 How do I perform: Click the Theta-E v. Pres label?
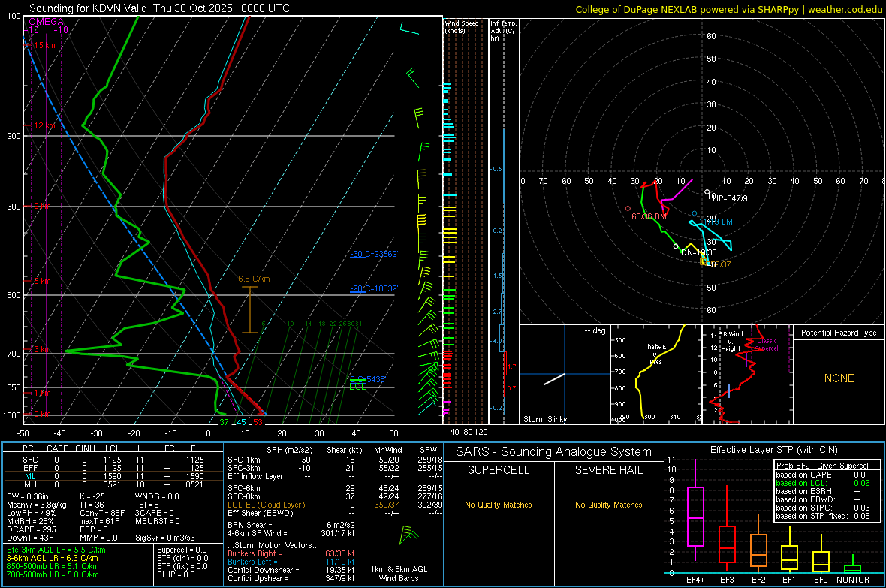pos(655,354)
